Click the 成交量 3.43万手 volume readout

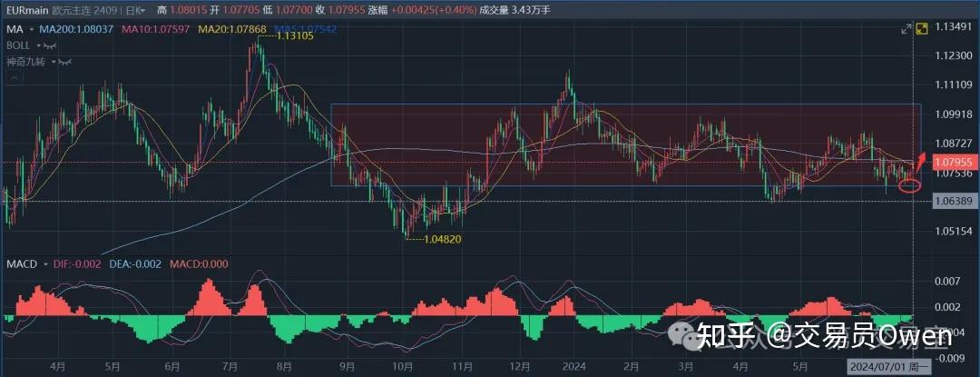coord(515,10)
